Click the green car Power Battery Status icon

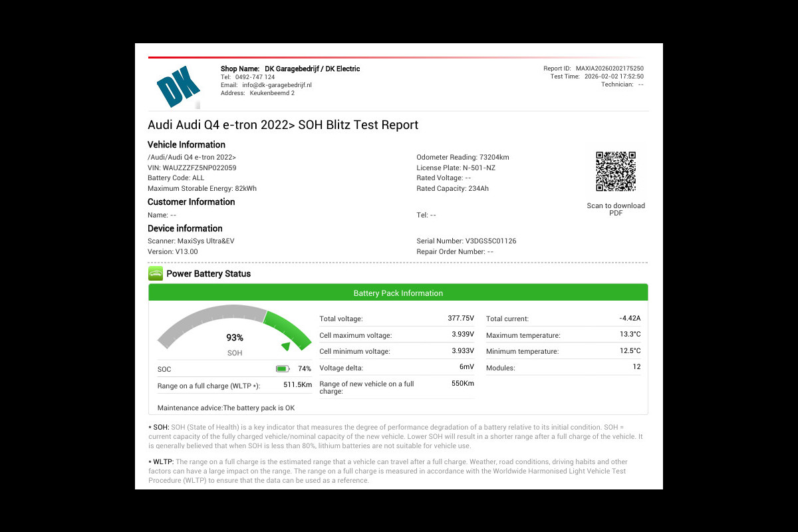pos(156,273)
